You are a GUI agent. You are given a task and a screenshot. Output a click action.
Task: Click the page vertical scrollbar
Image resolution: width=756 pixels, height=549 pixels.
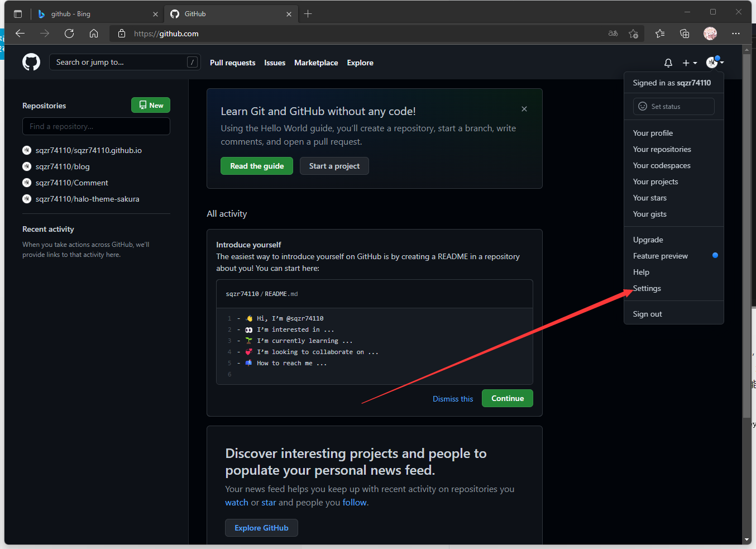[x=747, y=236]
